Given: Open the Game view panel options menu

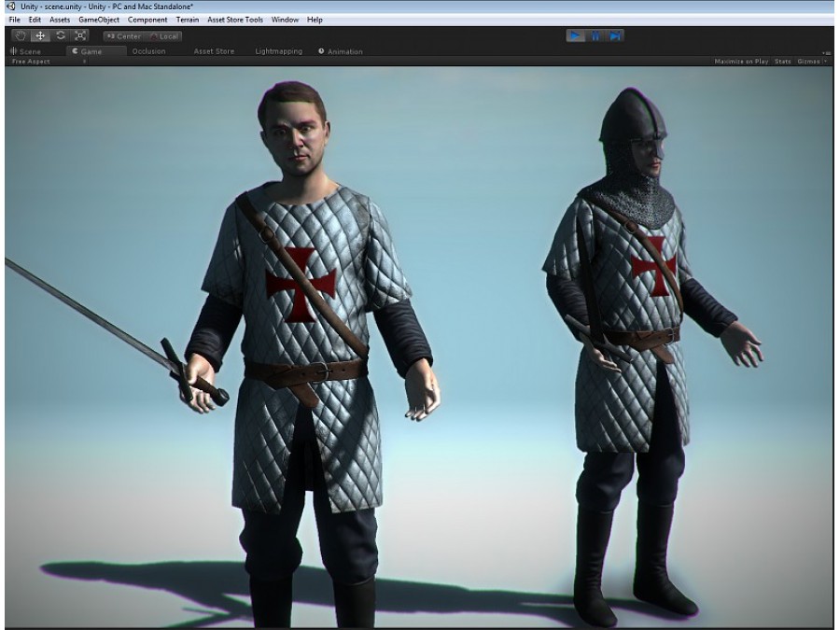Looking at the screenshot, I should click(x=825, y=52).
